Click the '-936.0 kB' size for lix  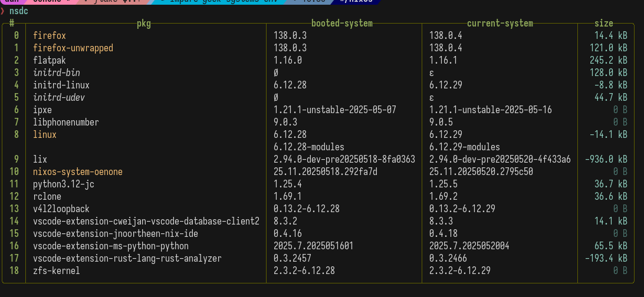[606, 159]
